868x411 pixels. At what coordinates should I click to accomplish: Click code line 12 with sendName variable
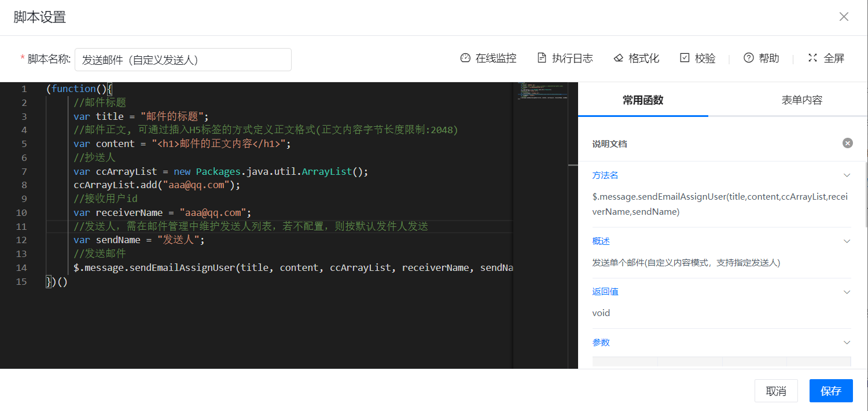(x=139, y=240)
